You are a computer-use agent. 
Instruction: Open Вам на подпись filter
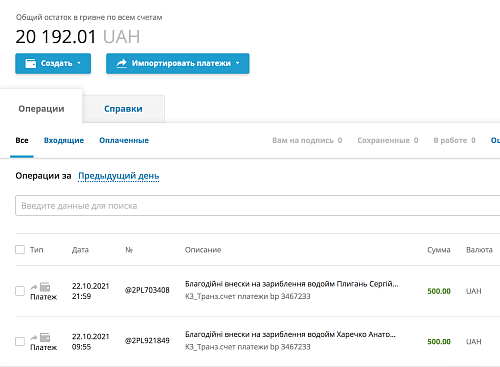(x=307, y=140)
